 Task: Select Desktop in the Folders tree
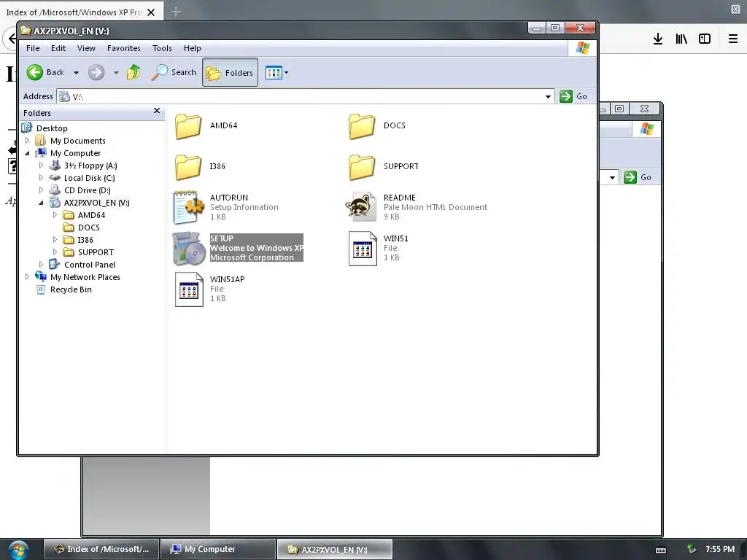click(x=52, y=128)
